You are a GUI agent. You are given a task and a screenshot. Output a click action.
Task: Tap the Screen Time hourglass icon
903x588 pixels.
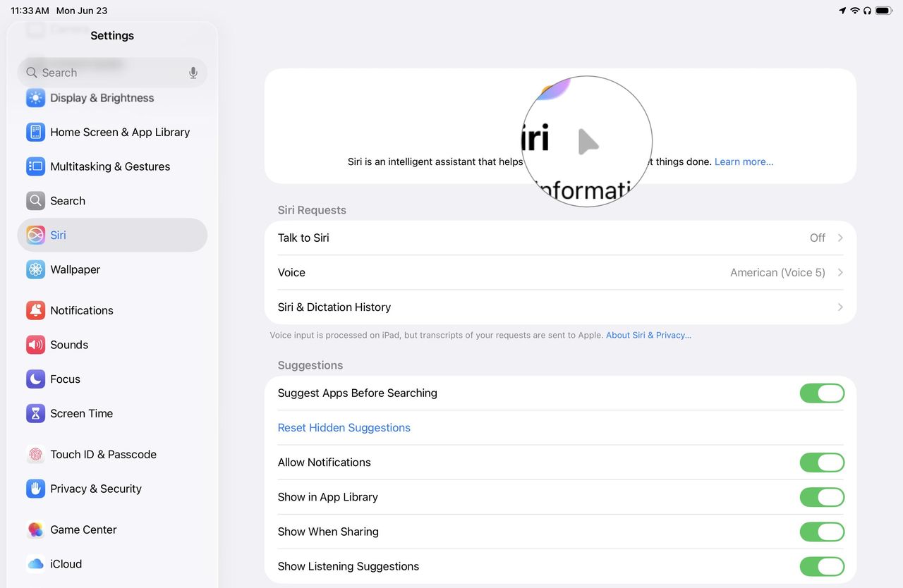[35, 414]
